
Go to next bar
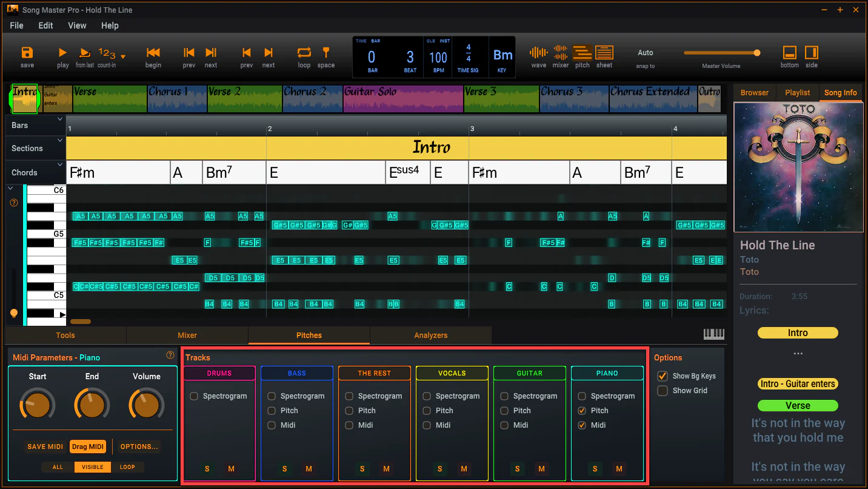269,53
